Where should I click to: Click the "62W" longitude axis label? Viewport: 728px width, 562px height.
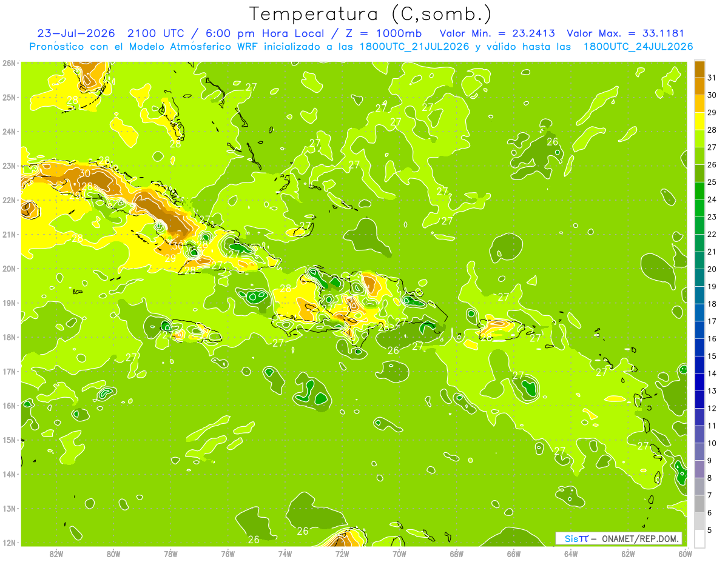pyautogui.click(x=628, y=554)
